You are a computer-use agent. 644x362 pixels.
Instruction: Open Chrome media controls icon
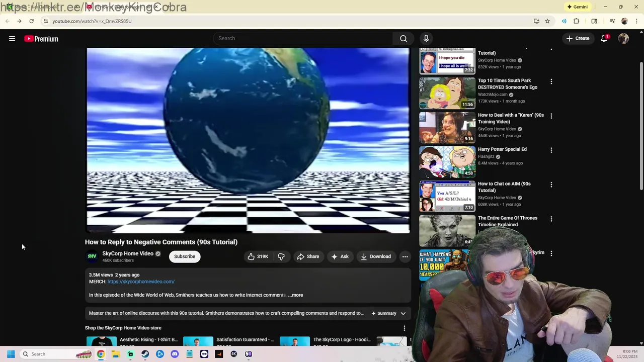[x=612, y=21]
